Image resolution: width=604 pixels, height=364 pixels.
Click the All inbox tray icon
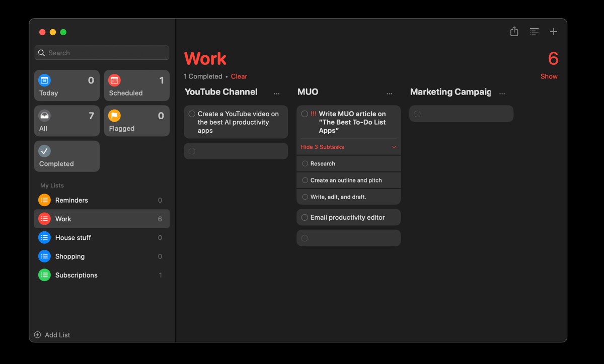pos(45,116)
